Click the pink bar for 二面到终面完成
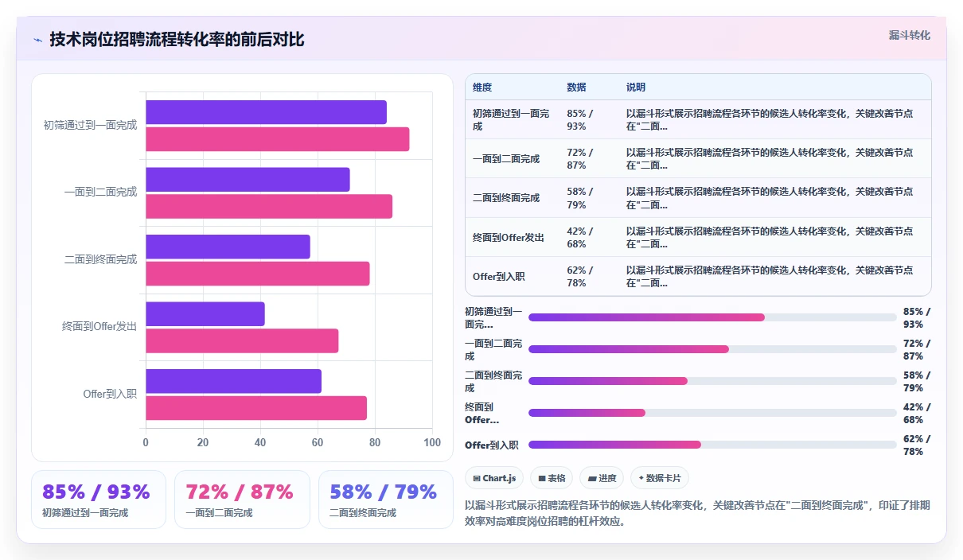 (x=258, y=274)
